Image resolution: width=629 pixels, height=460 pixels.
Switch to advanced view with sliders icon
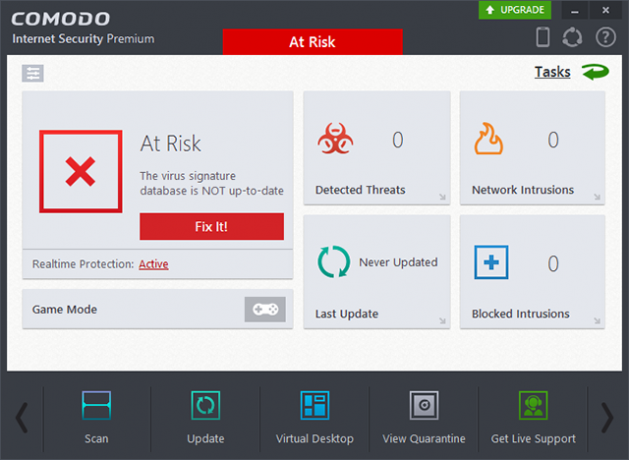[33, 73]
